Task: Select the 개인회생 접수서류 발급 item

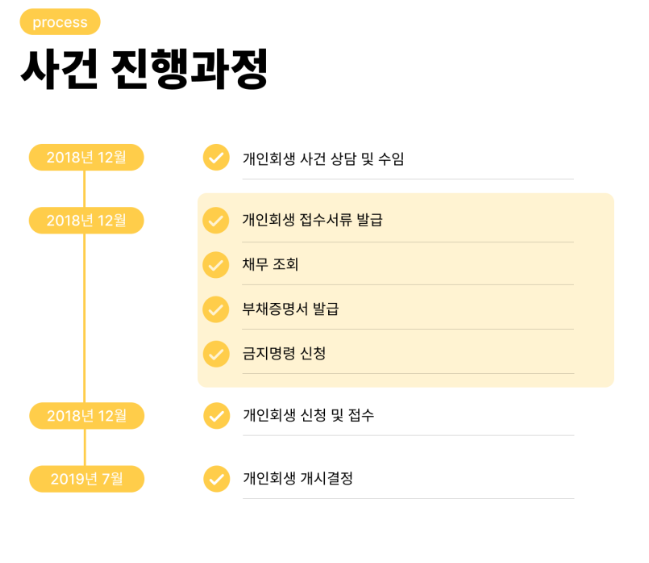Action: click(x=312, y=220)
